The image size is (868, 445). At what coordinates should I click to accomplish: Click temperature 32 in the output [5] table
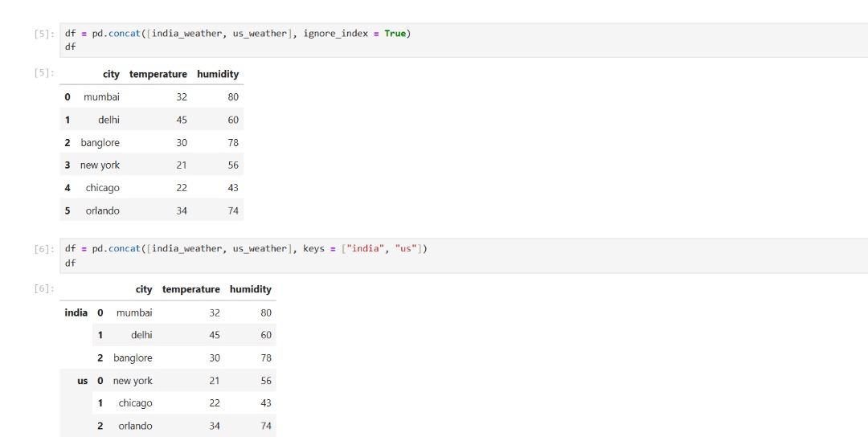coord(182,97)
